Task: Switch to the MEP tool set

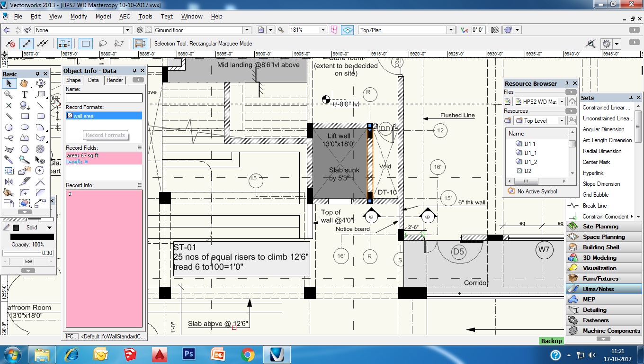Action: pos(603,299)
